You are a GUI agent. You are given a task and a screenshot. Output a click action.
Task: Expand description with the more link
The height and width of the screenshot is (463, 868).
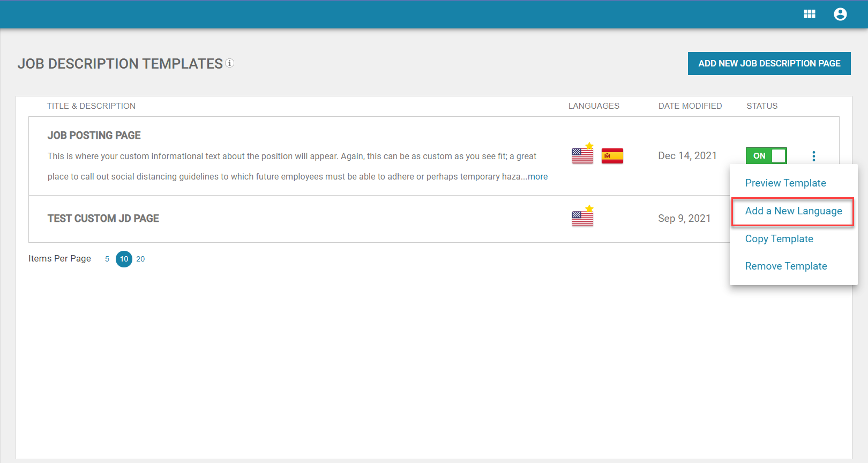tap(537, 177)
